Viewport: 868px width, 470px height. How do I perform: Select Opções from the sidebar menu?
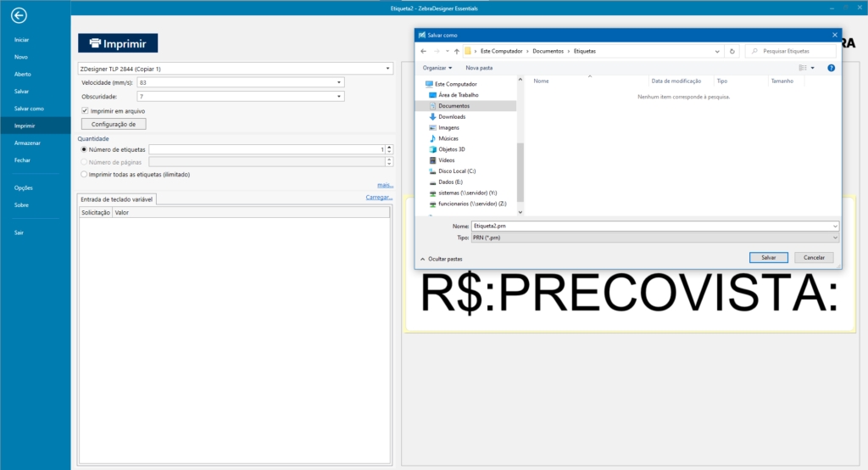point(24,187)
